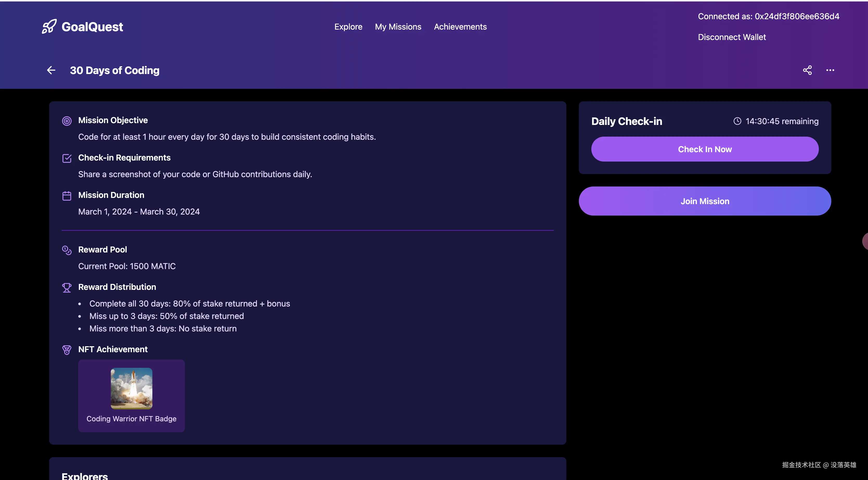This screenshot has width=868, height=480.
Task: Click the Mission Duration calendar icon
Action: (x=67, y=196)
